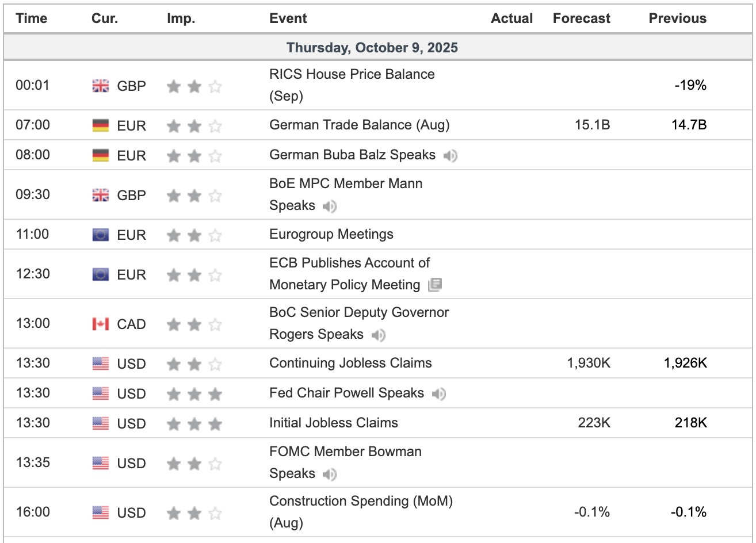Image resolution: width=756 pixels, height=543 pixels.
Task: Open report icon next to ECB Monetary Policy Meeting
Action: tap(434, 285)
